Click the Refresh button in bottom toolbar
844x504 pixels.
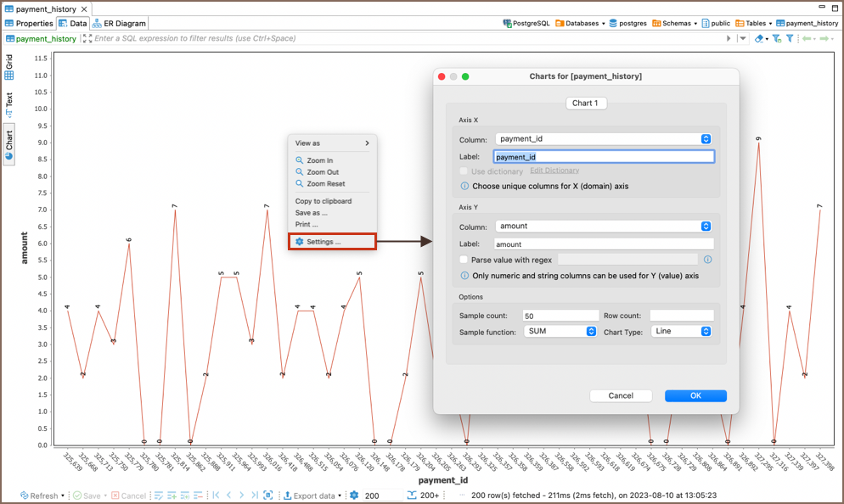(41, 496)
